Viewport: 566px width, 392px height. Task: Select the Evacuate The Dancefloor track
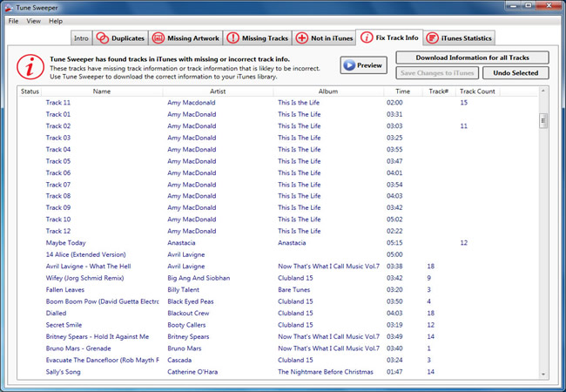coord(277,360)
